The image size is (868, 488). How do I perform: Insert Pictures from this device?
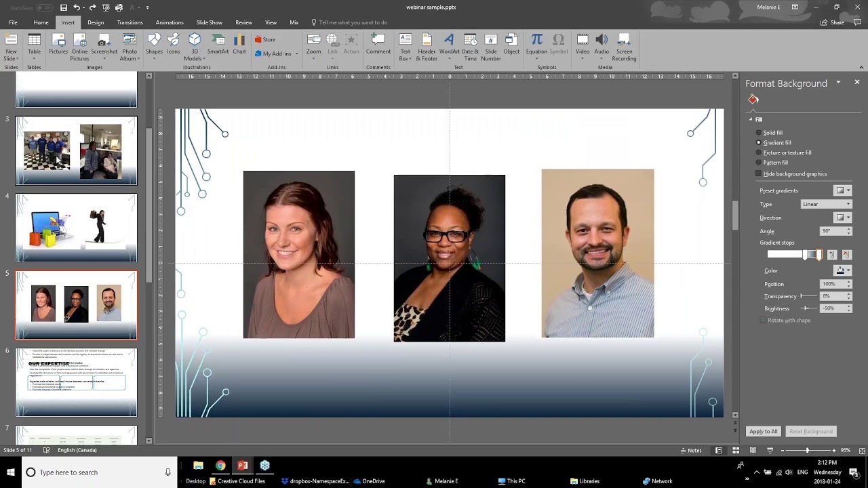click(58, 43)
